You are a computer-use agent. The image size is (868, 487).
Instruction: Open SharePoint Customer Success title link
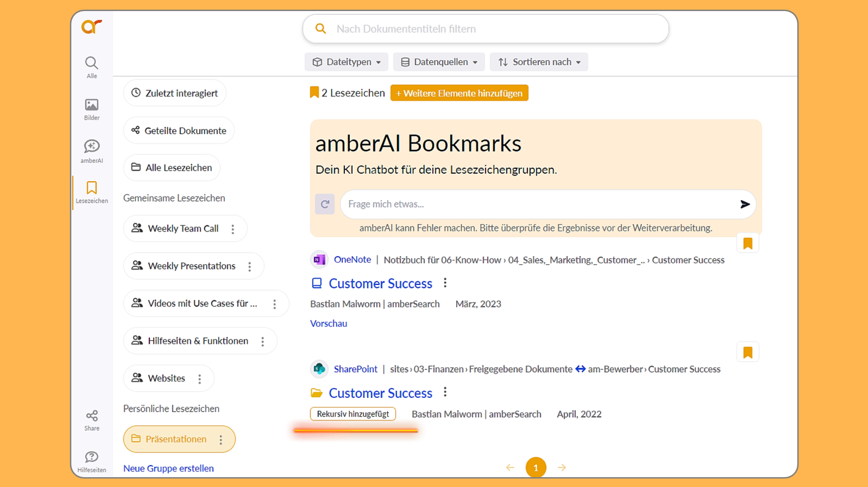[381, 393]
